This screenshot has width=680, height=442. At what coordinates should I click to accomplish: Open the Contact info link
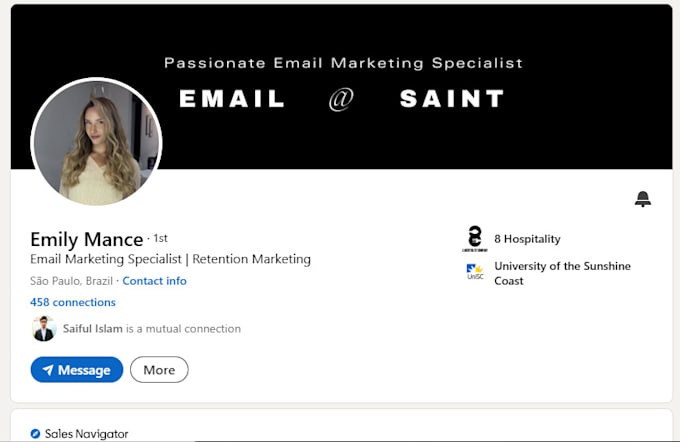[x=154, y=281]
